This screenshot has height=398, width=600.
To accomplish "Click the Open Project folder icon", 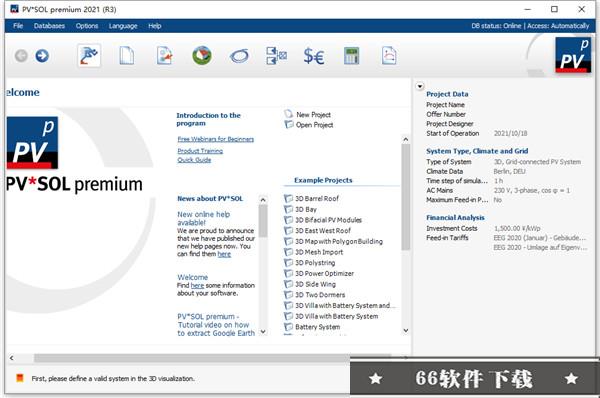I will point(289,124).
